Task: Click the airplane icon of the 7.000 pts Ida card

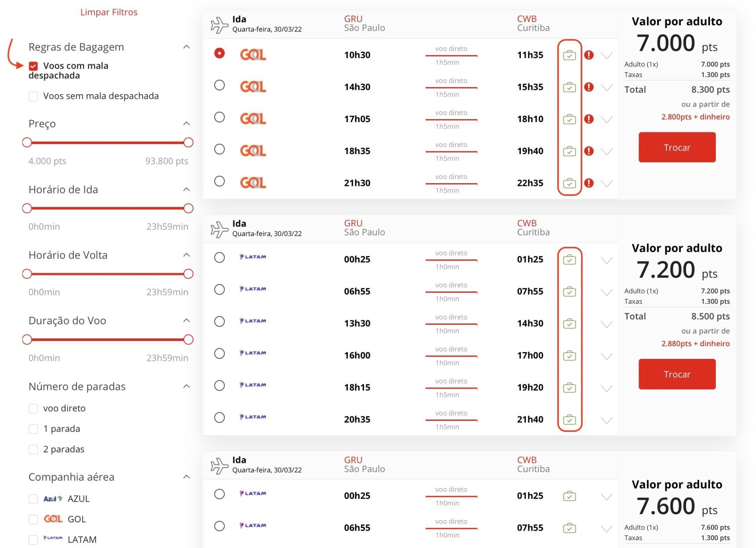Action: point(219,25)
